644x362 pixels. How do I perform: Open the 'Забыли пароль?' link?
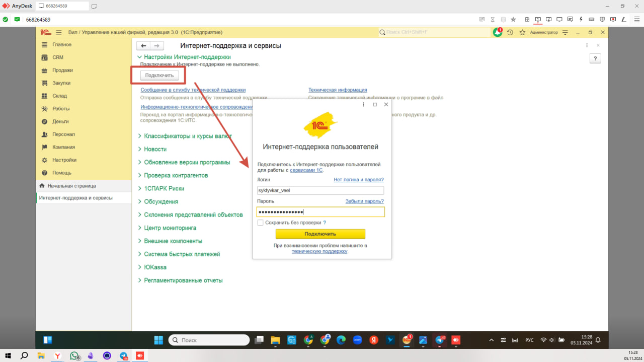(364, 201)
